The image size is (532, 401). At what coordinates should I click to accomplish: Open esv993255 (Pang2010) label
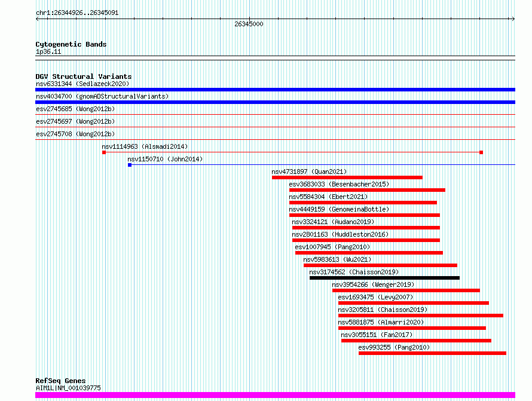(x=394, y=347)
